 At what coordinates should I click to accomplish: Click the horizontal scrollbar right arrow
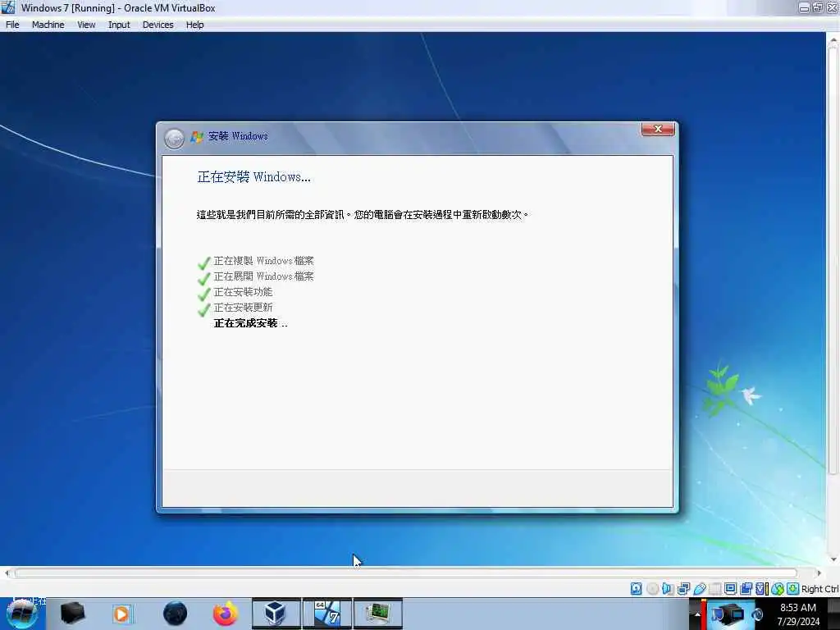tap(819, 573)
